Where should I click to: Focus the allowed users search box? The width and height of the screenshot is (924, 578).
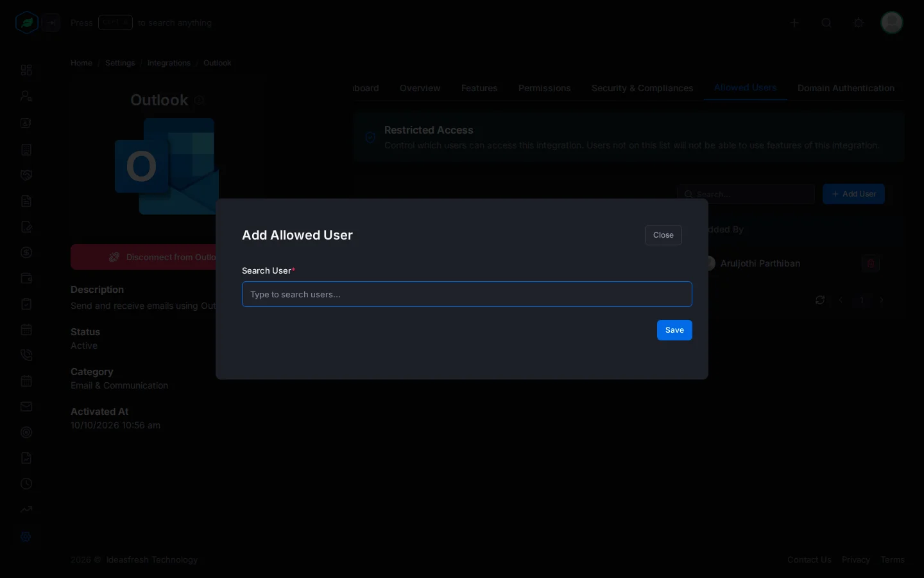tap(746, 194)
